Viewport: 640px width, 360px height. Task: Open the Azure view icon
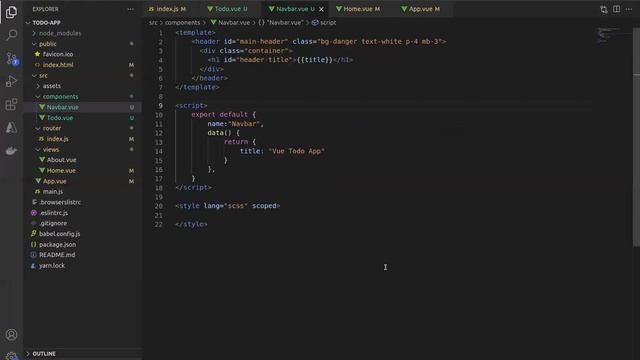click(x=11, y=127)
